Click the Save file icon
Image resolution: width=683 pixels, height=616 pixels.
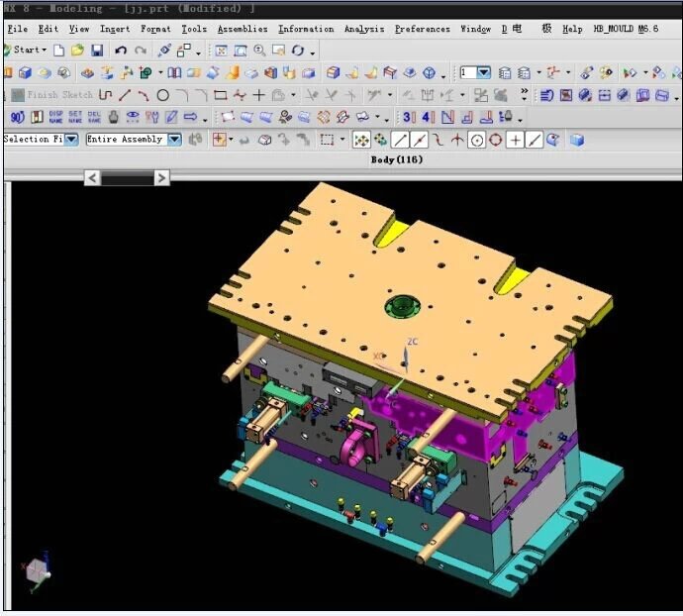pyautogui.click(x=97, y=51)
